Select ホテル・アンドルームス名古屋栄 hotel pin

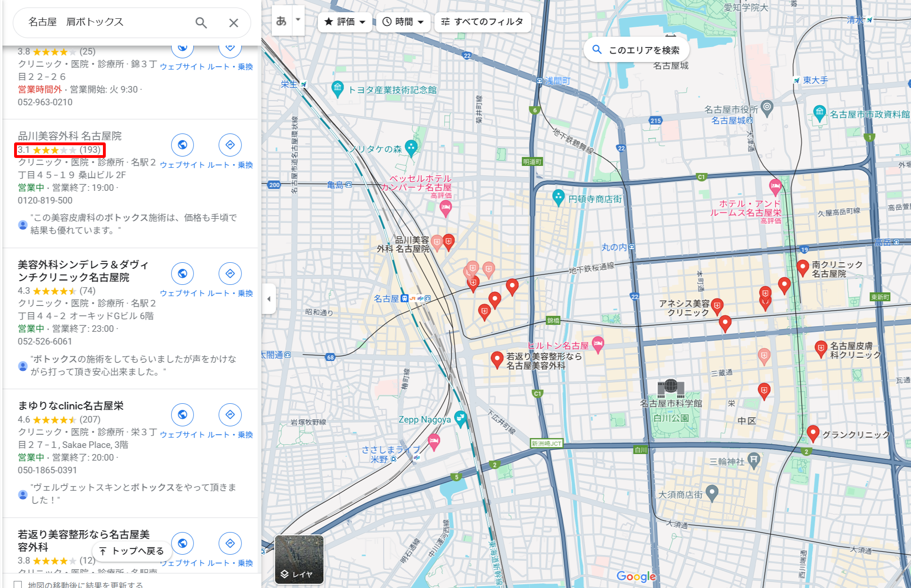point(775,187)
